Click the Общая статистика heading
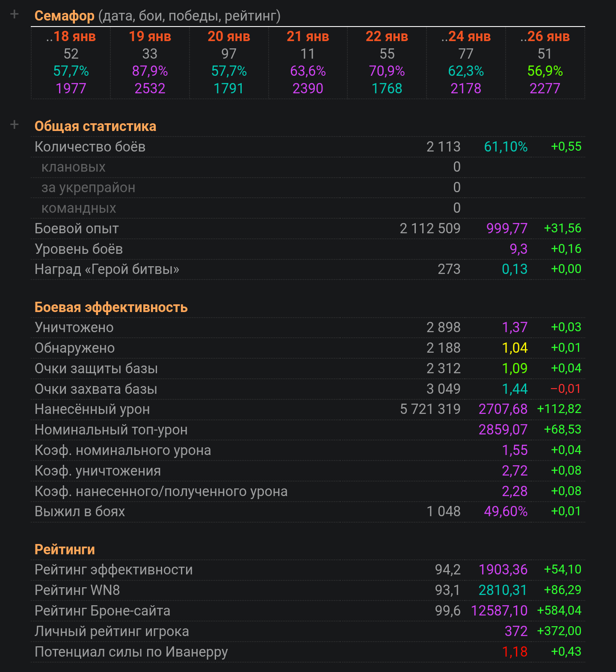This screenshot has height=672, width=616. pyautogui.click(x=95, y=126)
